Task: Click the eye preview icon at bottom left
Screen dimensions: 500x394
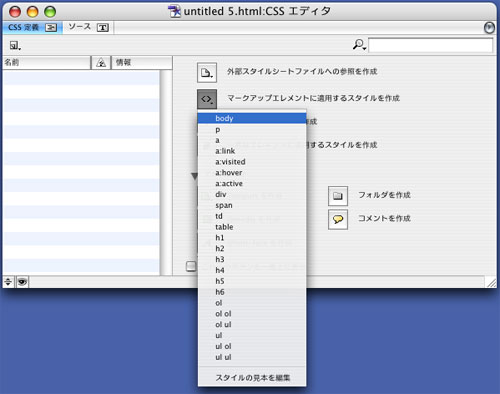Action: coord(22,282)
